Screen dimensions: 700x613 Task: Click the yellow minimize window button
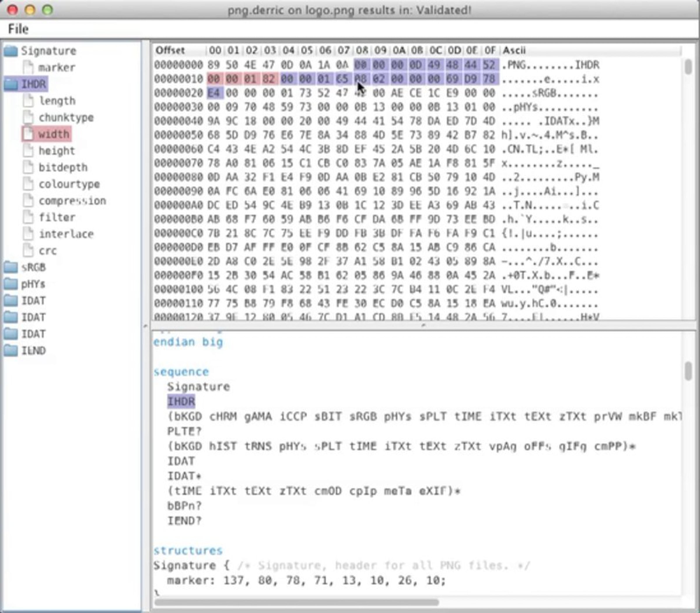click(x=30, y=10)
